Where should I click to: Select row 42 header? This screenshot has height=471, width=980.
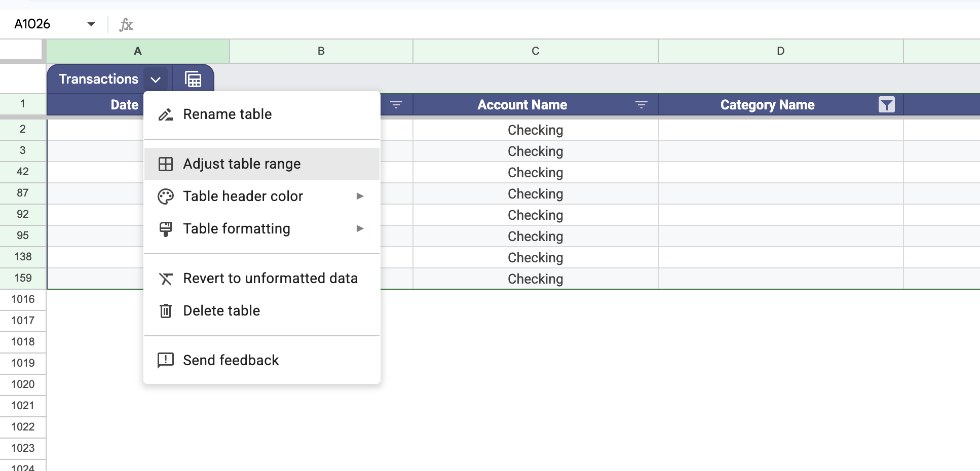(23, 172)
